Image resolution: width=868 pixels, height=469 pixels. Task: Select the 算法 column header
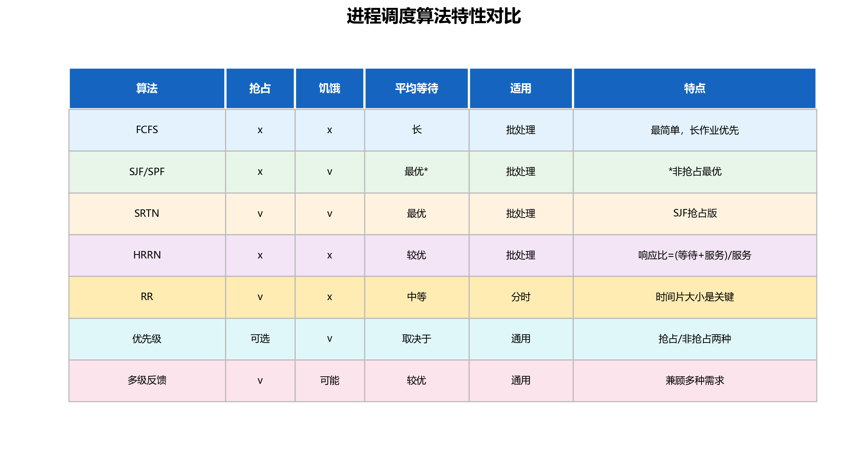coord(147,88)
